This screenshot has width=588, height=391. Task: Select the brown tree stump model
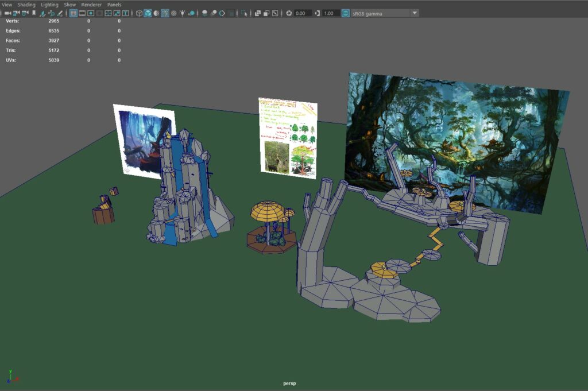click(103, 214)
